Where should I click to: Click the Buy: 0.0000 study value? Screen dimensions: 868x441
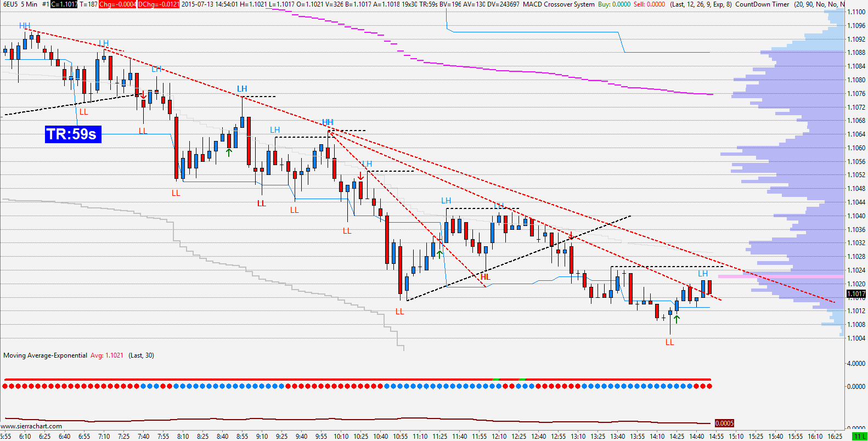(615, 4)
